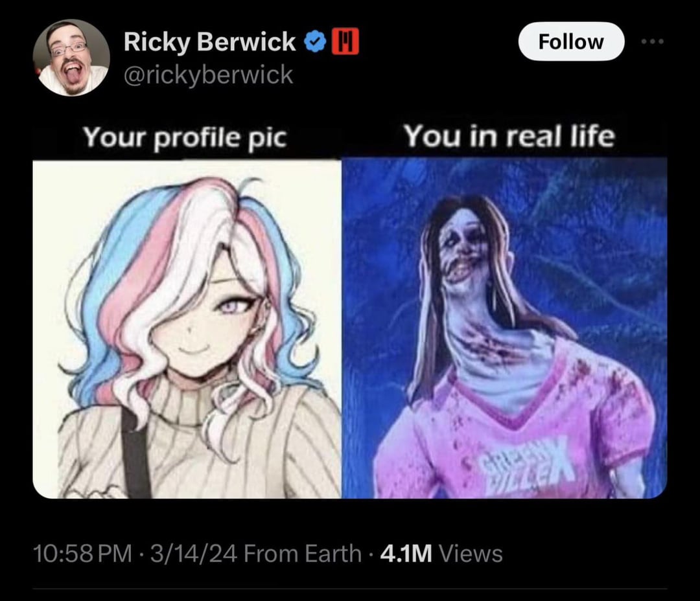Click the blue verified checkmark badge

(x=315, y=42)
